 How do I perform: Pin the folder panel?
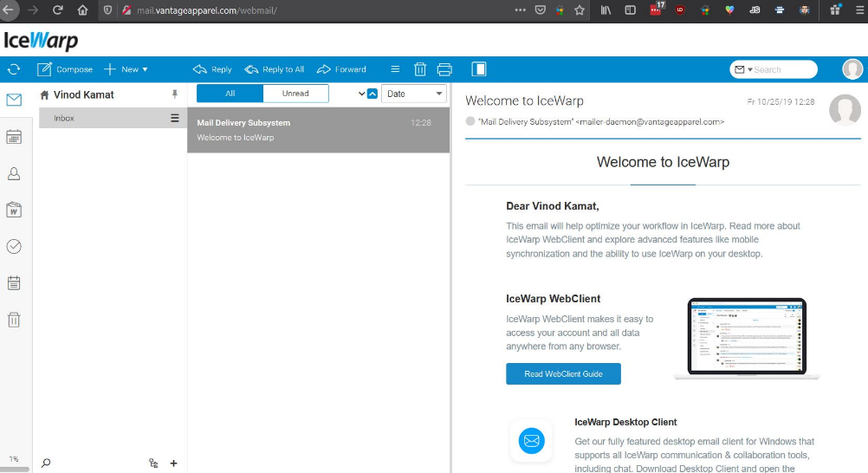click(x=175, y=94)
